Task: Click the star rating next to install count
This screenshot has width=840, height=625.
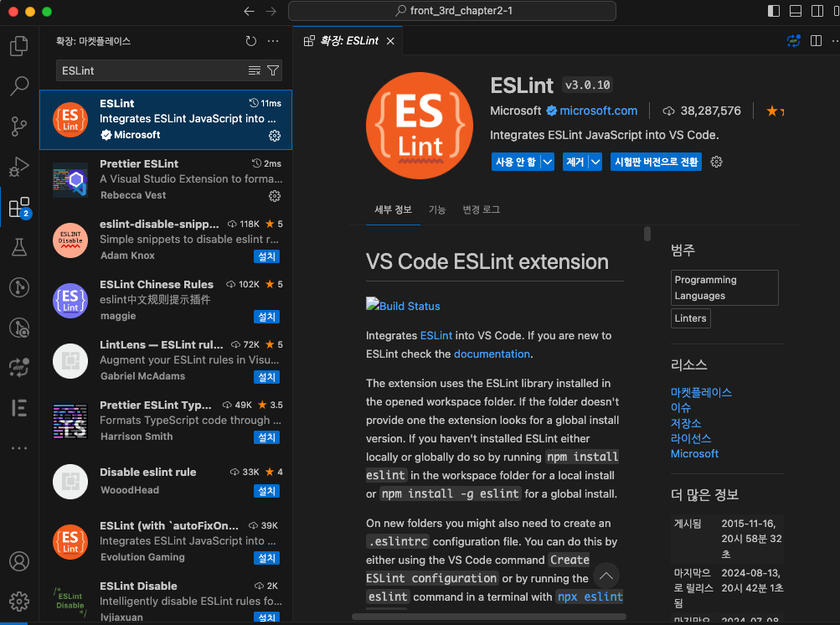Action: pos(775,111)
